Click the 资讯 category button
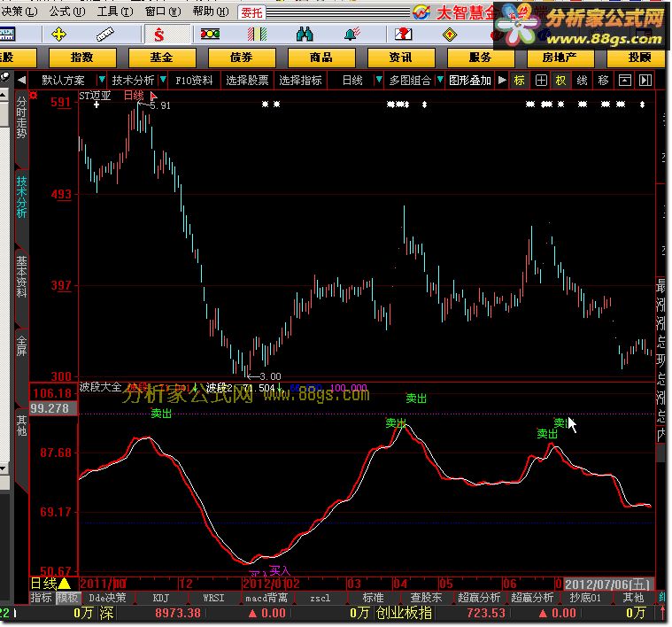This screenshot has height=627, width=672. tap(400, 58)
